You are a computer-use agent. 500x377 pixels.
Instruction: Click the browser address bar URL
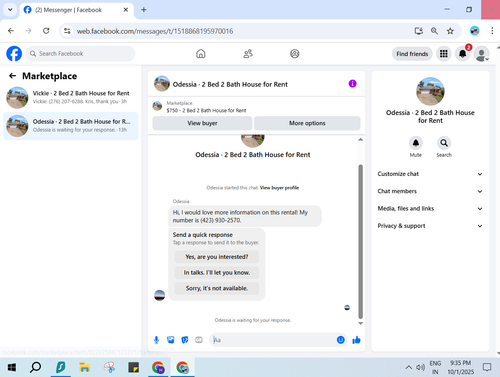155,31
